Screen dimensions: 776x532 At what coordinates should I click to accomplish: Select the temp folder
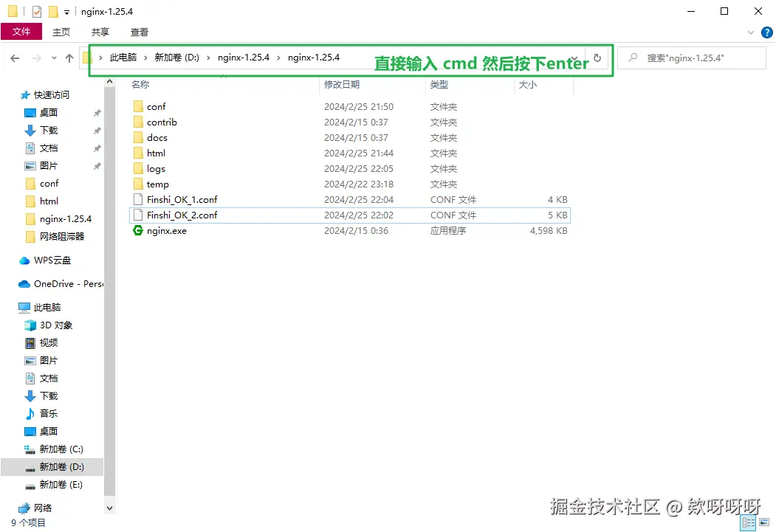point(157,184)
